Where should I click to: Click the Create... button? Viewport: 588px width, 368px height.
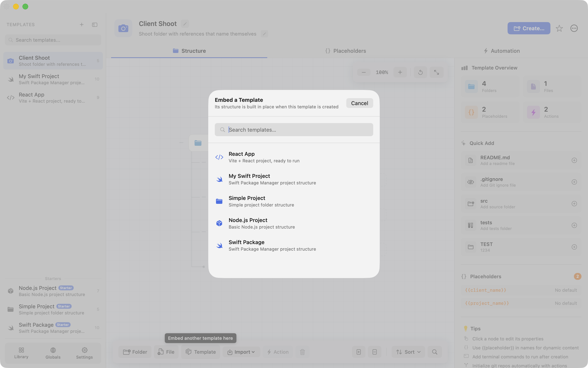(x=529, y=28)
